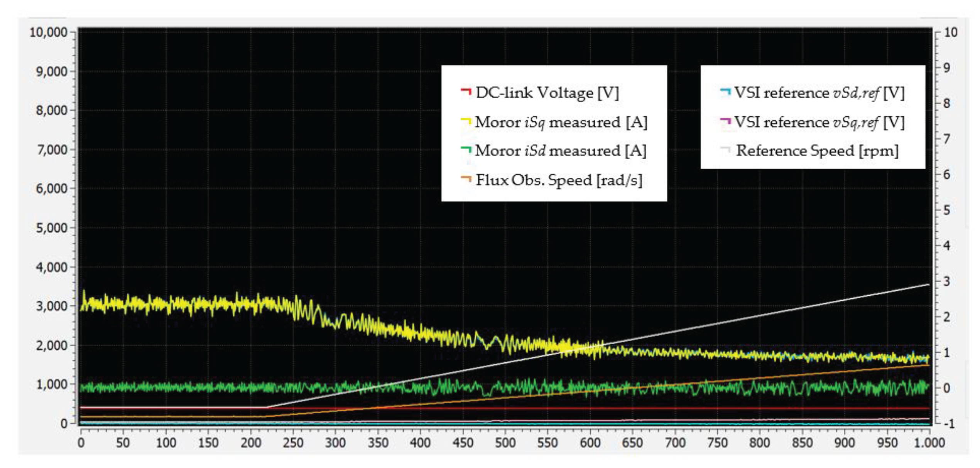Click right axis label 10
Screen dimensions: 980x468
point(950,32)
